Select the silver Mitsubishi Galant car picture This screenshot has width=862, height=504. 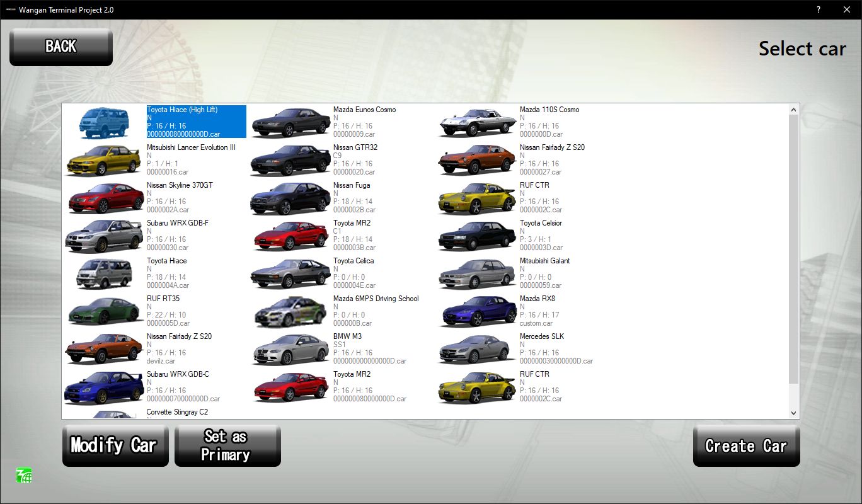(x=477, y=273)
